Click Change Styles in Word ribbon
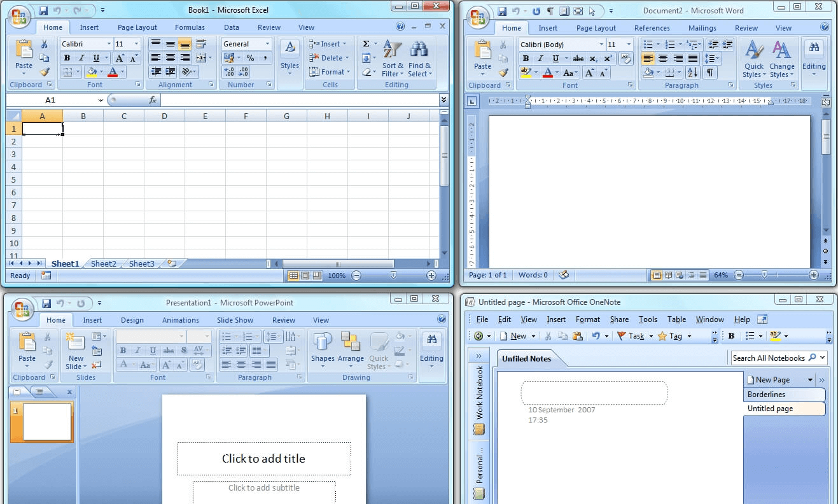The height and width of the screenshot is (504, 838). [781, 59]
